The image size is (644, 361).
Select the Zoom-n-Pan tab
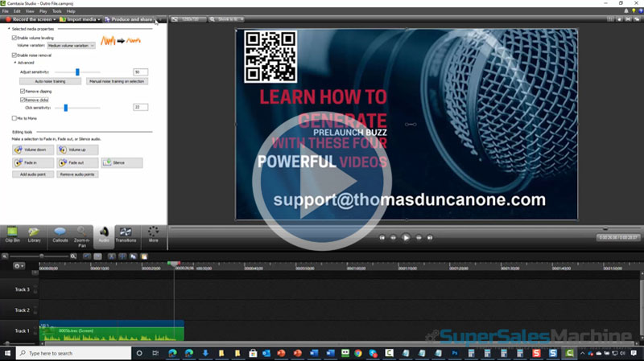pos(80,234)
